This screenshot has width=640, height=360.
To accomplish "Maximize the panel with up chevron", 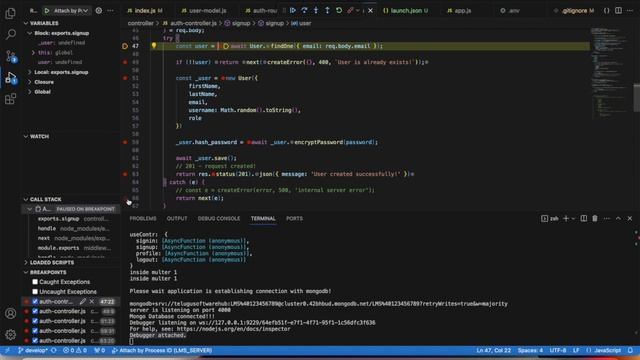I will point(618,218).
